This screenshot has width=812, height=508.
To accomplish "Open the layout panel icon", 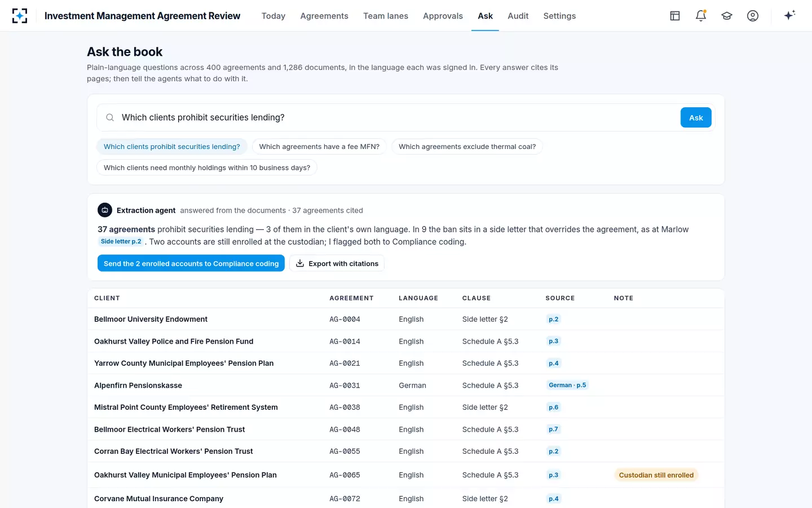I will (675, 16).
